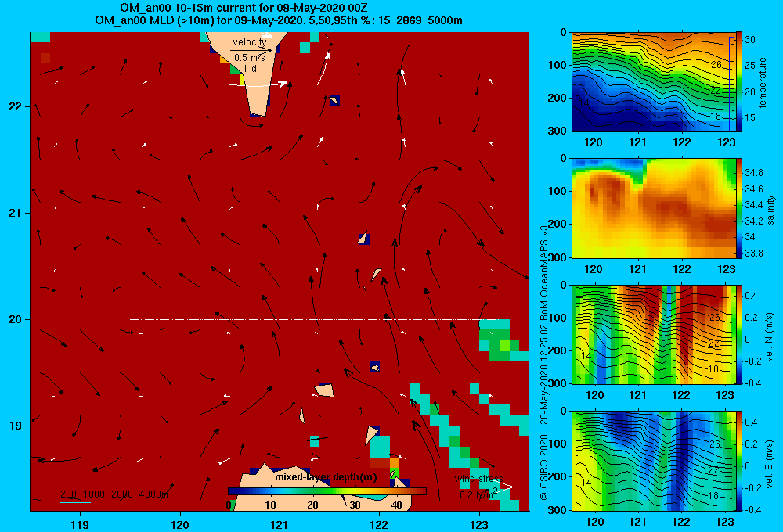Screen dimensions: 783x532
Task: Click the "vel. E (m/s)" axis label
Action: pyautogui.click(x=769, y=464)
